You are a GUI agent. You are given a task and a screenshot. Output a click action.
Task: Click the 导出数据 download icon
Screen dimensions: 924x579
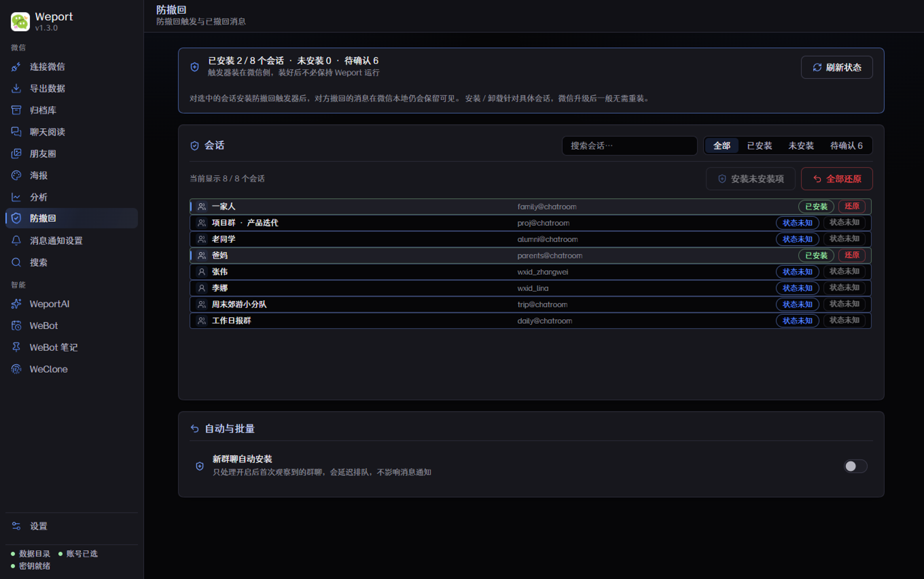[16, 88]
